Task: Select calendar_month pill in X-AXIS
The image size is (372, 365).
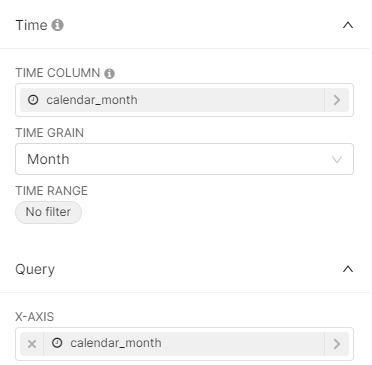Action: [x=184, y=344]
